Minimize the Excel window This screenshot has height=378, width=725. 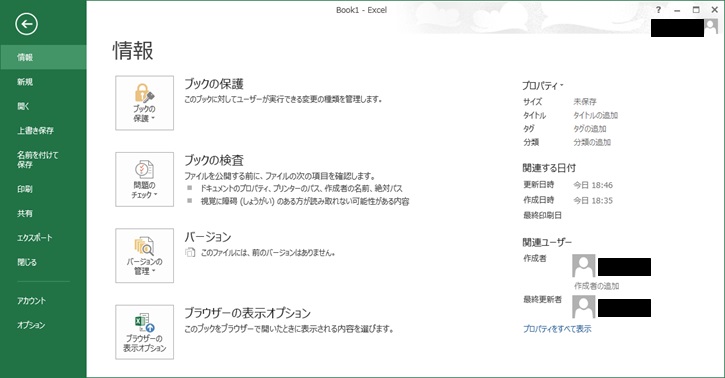click(x=677, y=10)
